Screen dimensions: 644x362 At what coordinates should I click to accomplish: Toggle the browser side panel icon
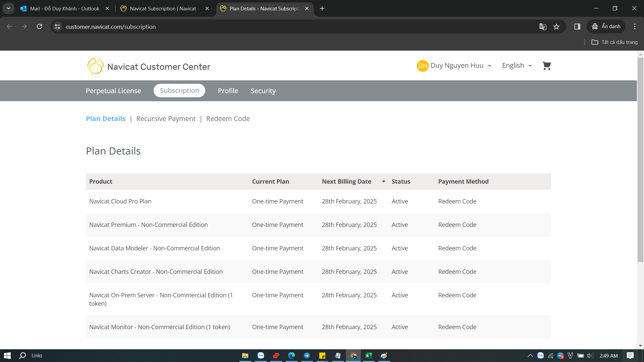click(577, 26)
